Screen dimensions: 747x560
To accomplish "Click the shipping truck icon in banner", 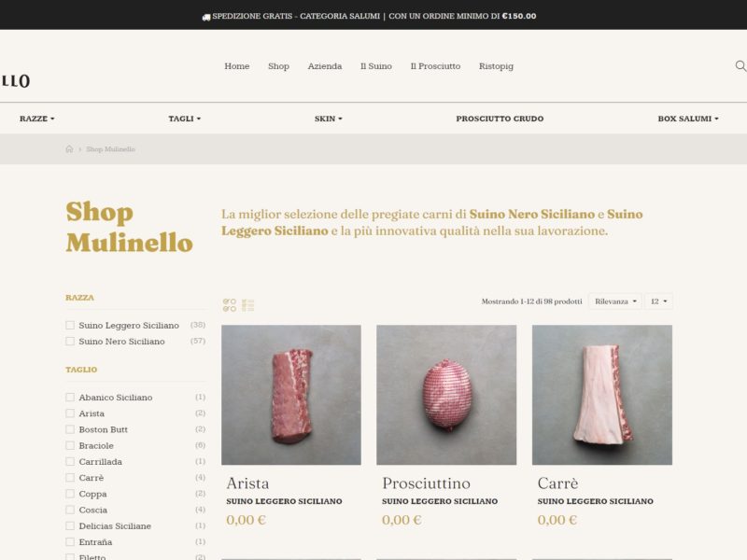I will pyautogui.click(x=205, y=17).
